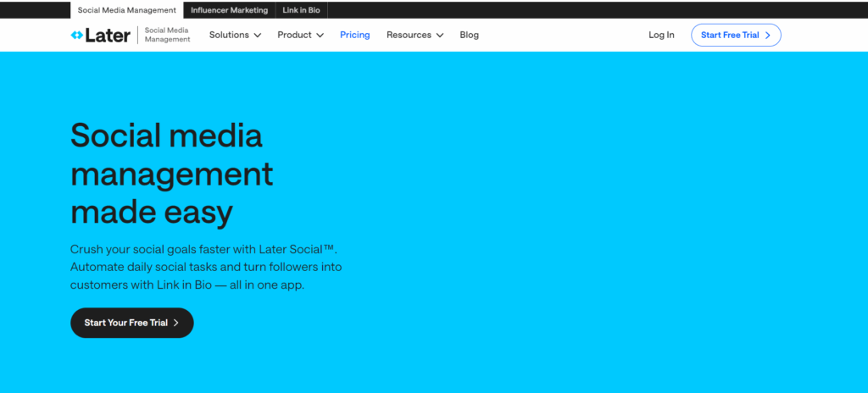Click the chevron arrow beside Product

(320, 36)
